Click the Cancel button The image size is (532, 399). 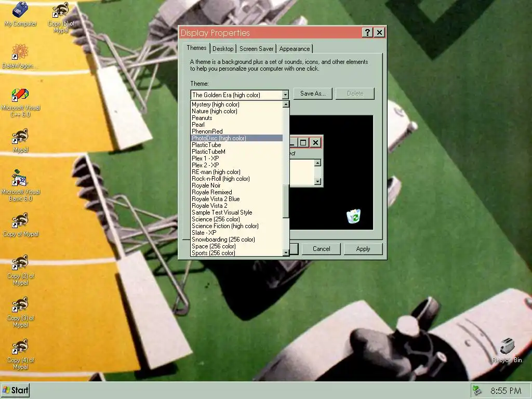321,249
